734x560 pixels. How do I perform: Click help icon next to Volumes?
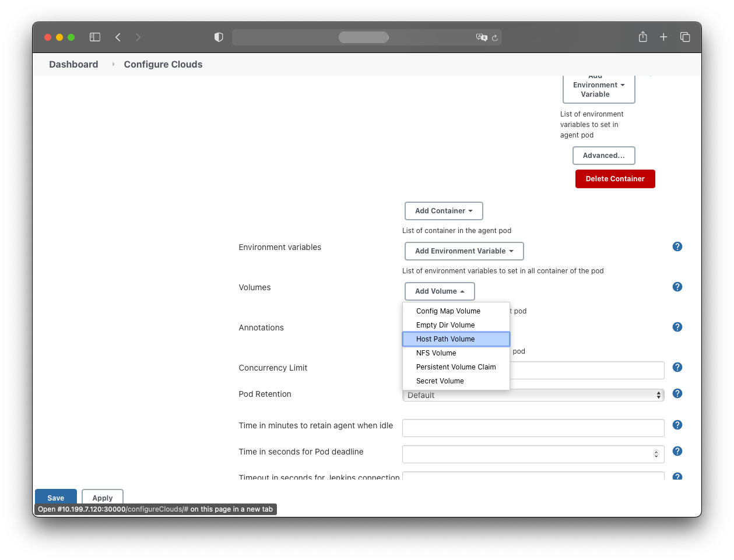tap(677, 287)
